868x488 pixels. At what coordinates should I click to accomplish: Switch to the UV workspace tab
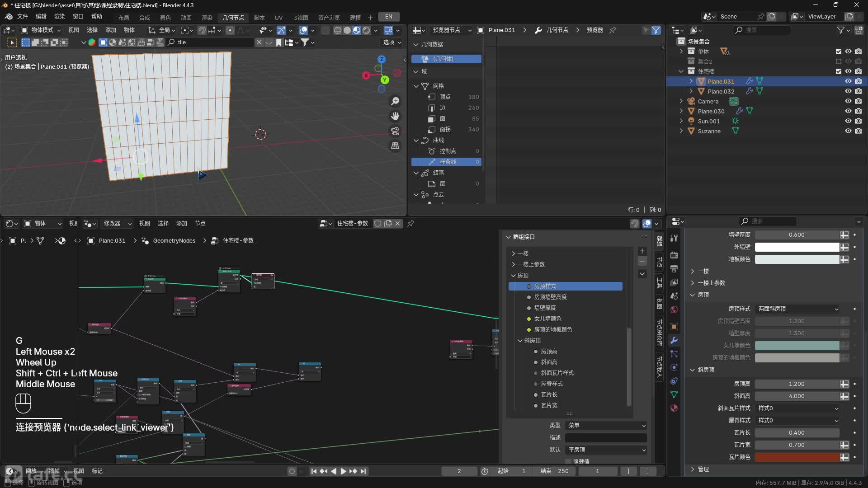tap(278, 18)
